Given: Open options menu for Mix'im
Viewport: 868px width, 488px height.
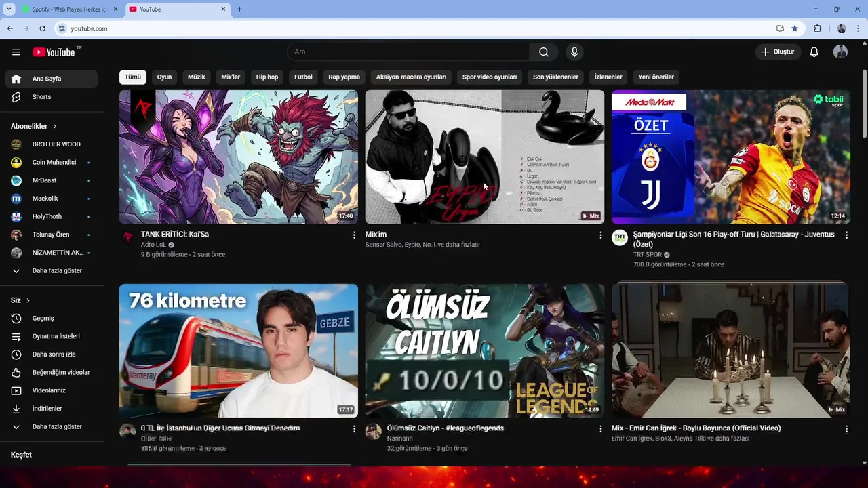Looking at the screenshot, I should (600, 235).
